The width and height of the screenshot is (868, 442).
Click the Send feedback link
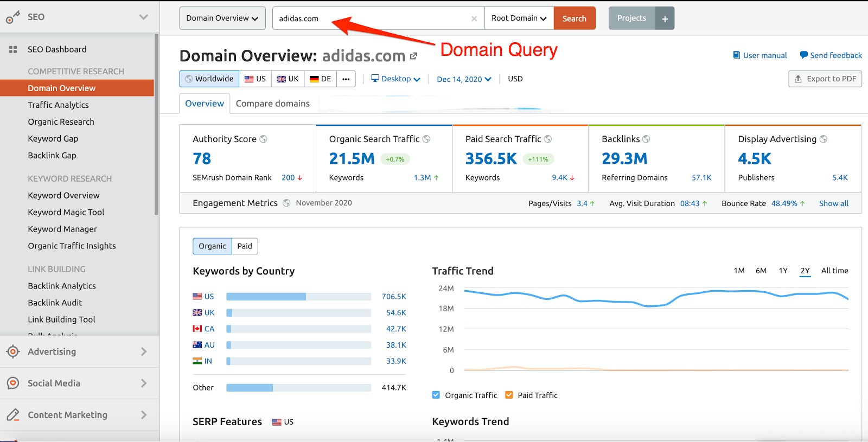click(x=836, y=55)
